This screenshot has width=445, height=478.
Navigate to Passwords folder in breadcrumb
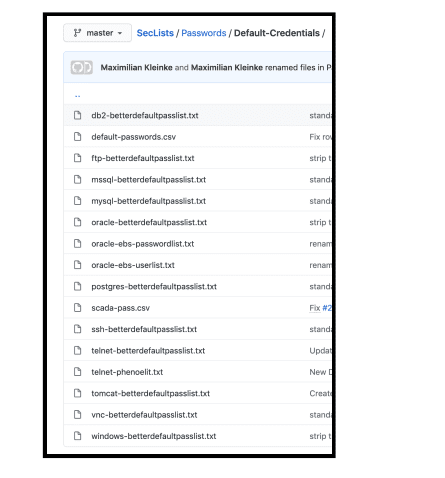click(x=204, y=33)
